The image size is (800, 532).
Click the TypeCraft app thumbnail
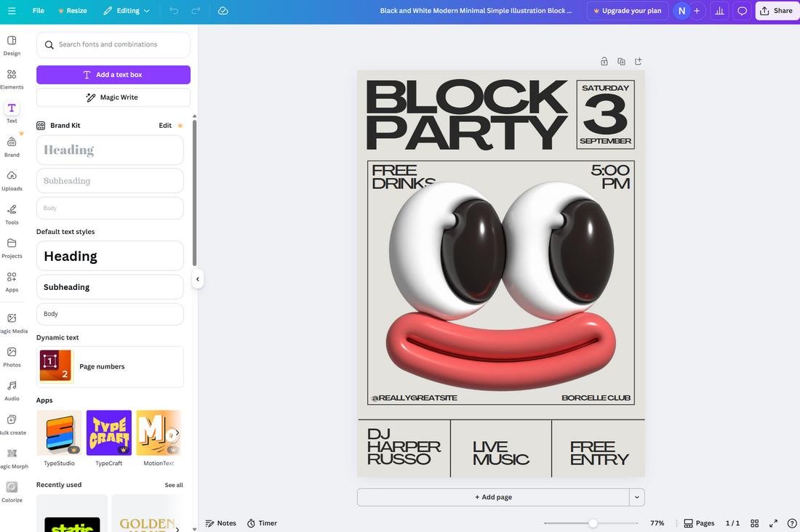pos(109,431)
